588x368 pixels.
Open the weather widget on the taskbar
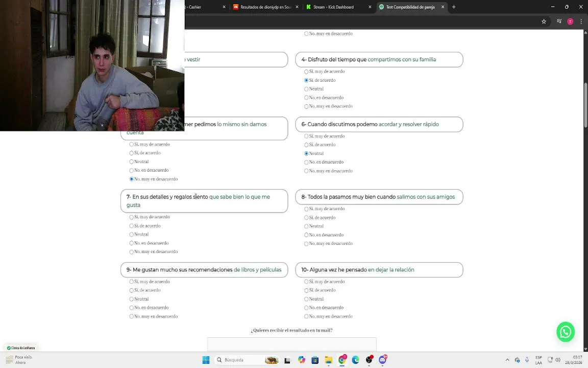point(19,360)
